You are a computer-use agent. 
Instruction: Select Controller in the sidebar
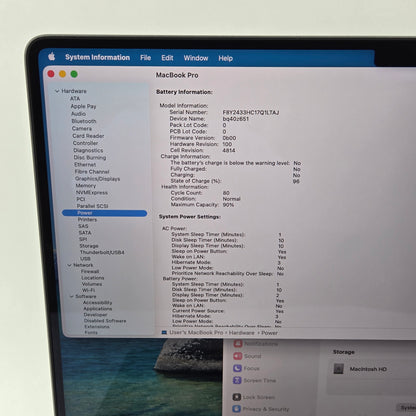coord(85,143)
